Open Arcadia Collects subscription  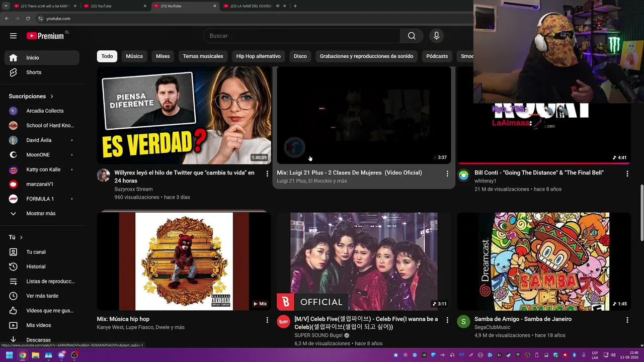42,111
